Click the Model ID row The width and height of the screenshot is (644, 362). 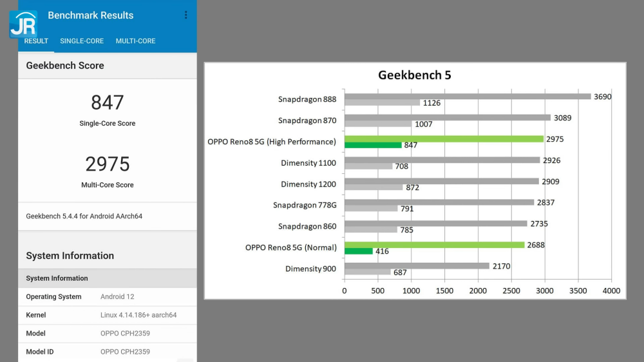click(107, 352)
